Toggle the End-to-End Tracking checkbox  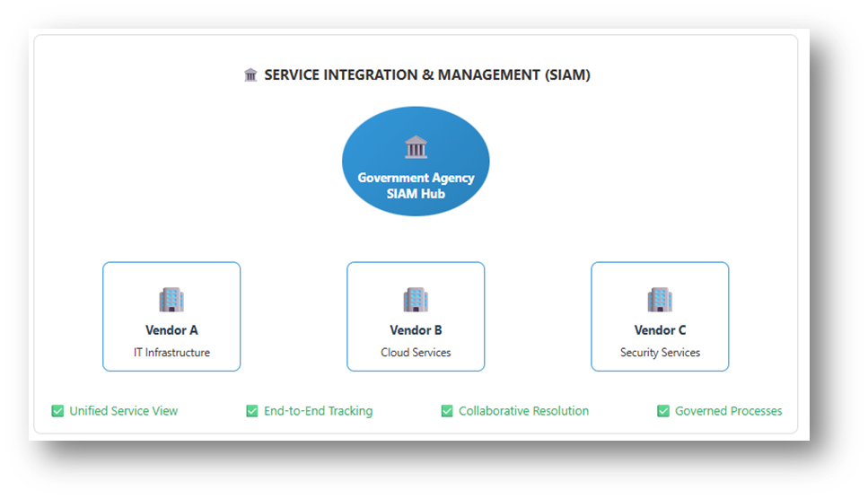pyautogui.click(x=252, y=411)
